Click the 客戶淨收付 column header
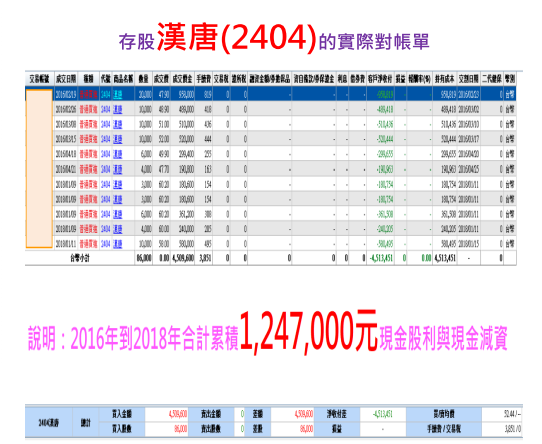This screenshot has height=444, width=542. point(380,79)
